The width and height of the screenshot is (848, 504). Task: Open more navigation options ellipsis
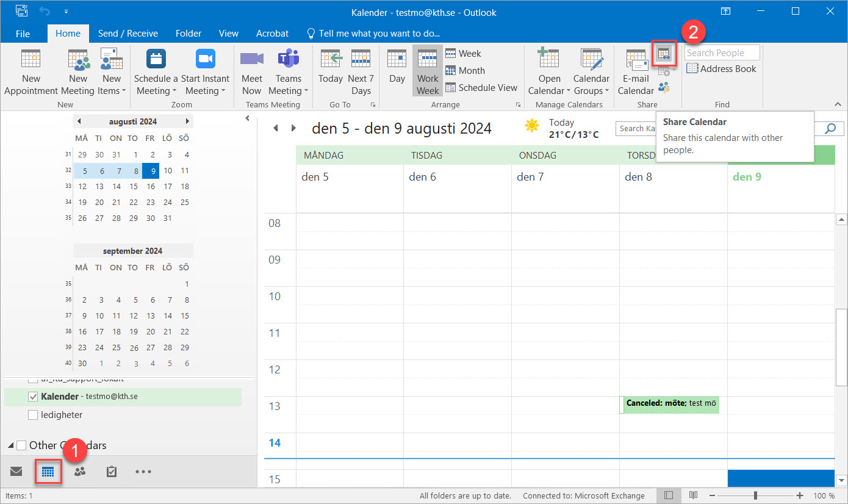click(143, 471)
